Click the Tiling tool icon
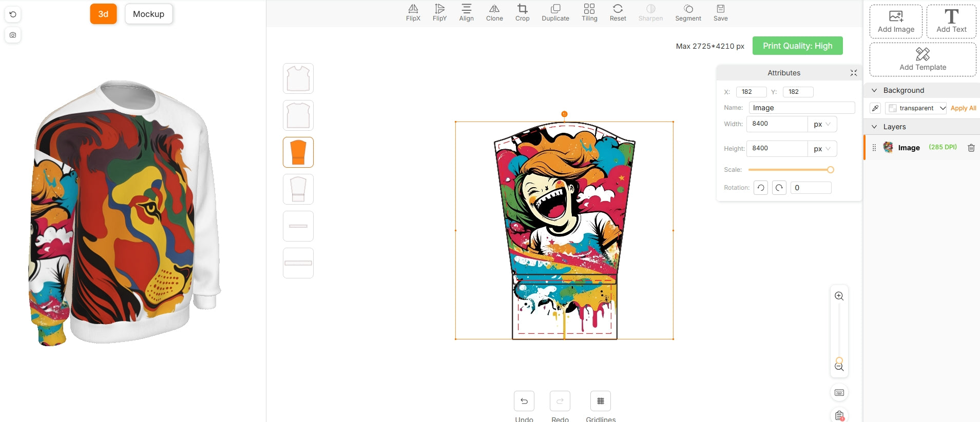 point(589,13)
